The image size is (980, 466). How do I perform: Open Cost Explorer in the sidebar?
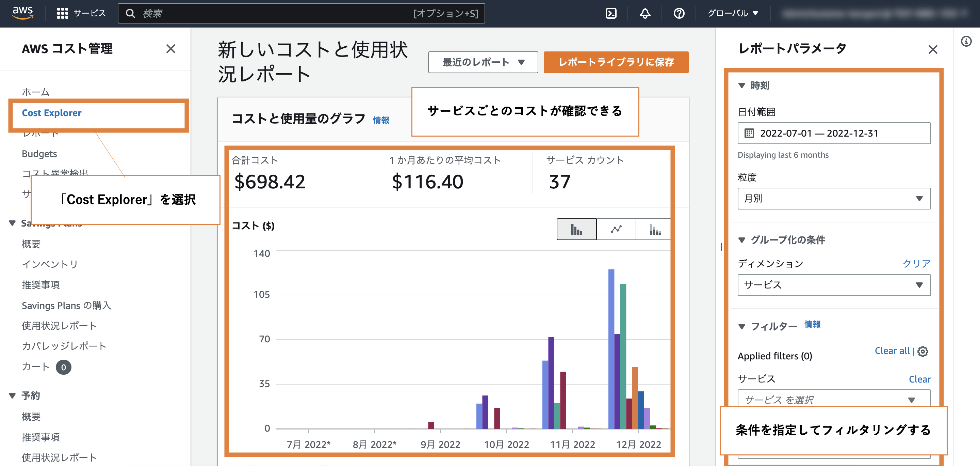pyautogui.click(x=52, y=113)
